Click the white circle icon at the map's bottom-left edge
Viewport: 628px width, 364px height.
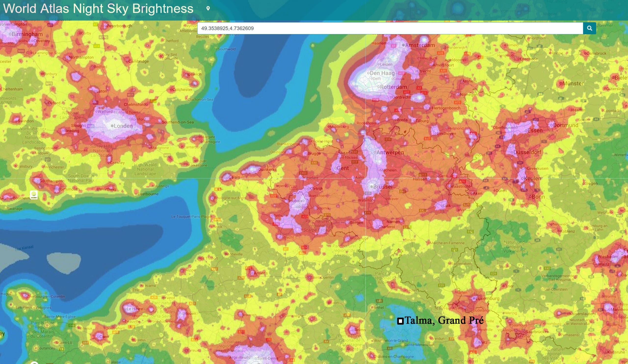coord(34,363)
